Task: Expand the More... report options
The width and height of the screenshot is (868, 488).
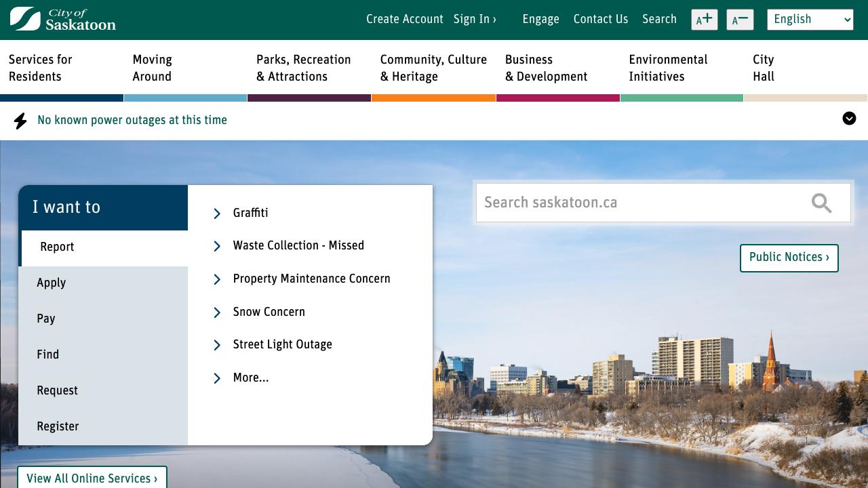Action: [250, 378]
